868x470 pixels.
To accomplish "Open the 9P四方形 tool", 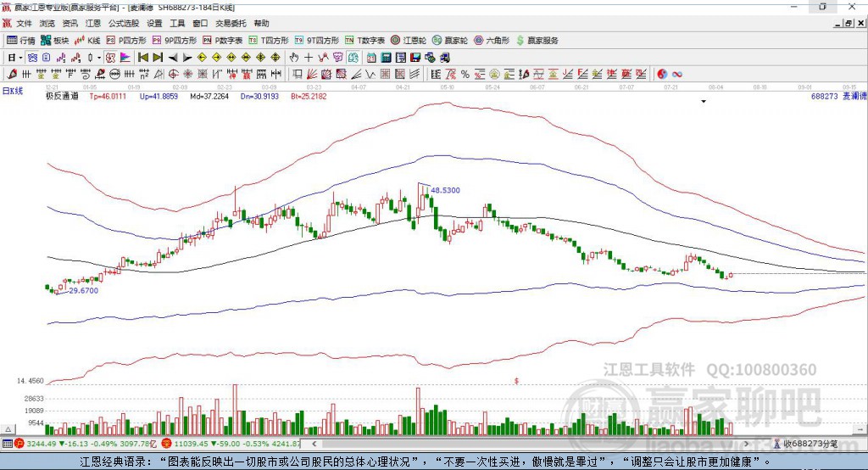I will pos(175,41).
